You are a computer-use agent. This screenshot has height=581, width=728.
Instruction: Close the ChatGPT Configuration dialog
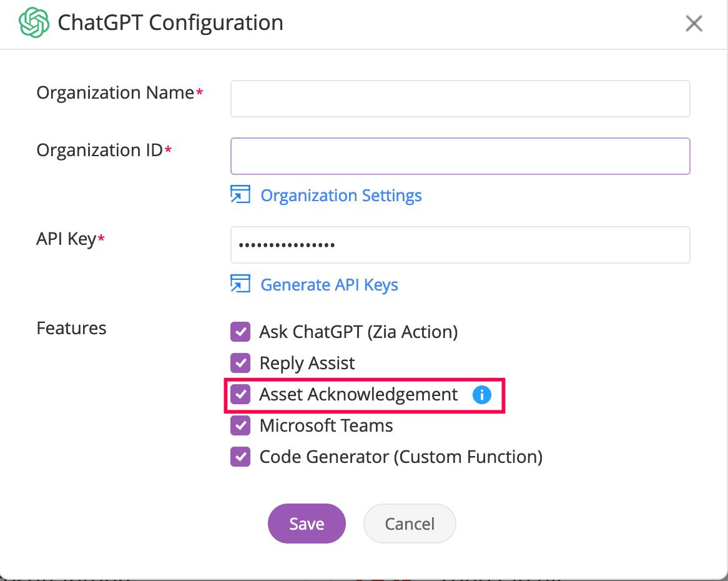tap(694, 24)
